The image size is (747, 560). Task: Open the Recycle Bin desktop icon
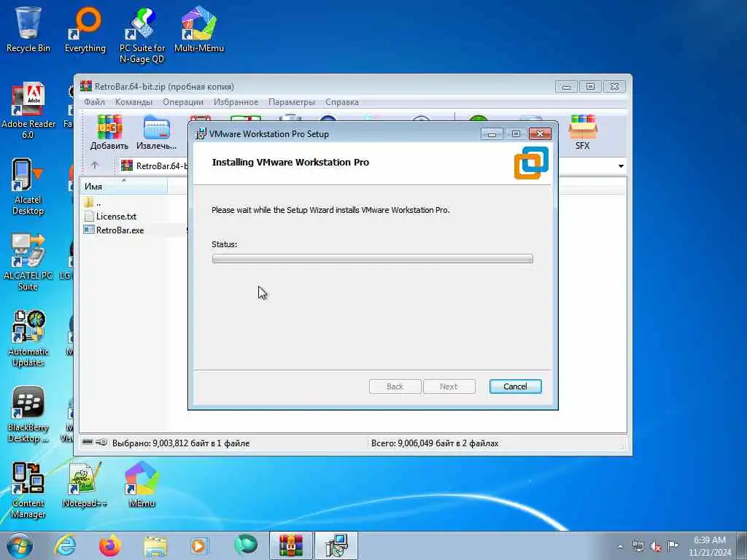coord(28,29)
